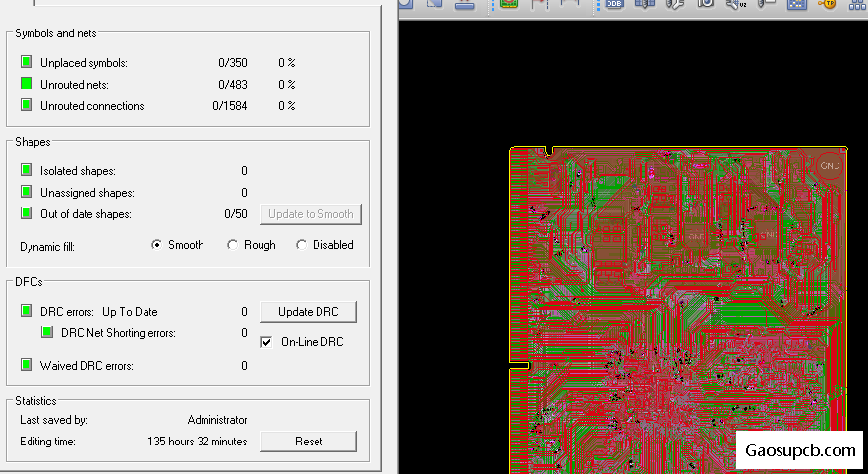Select the Disabled dynamic fill option
The width and height of the screenshot is (868, 474).
click(301, 245)
